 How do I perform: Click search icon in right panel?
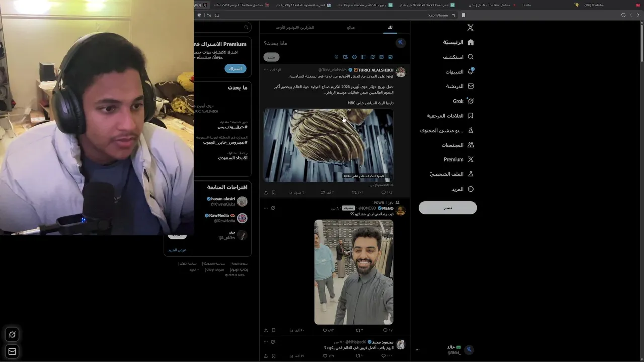(x=246, y=27)
